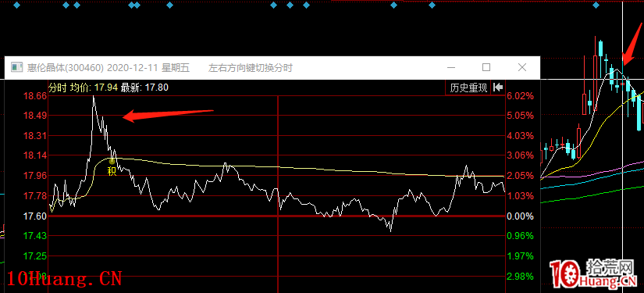Click the 17.78 price axis label
This screenshot has height=293, width=644.
(36, 196)
